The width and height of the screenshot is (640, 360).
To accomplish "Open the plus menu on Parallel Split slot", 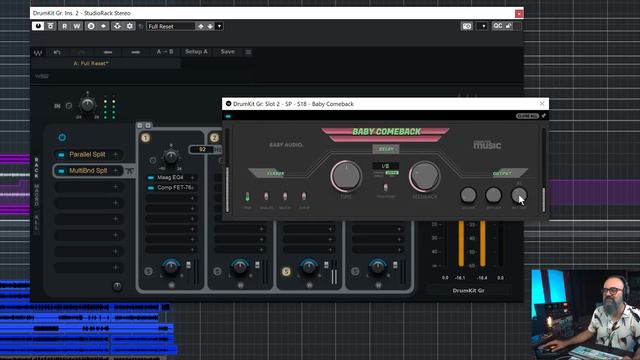I will point(116,154).
